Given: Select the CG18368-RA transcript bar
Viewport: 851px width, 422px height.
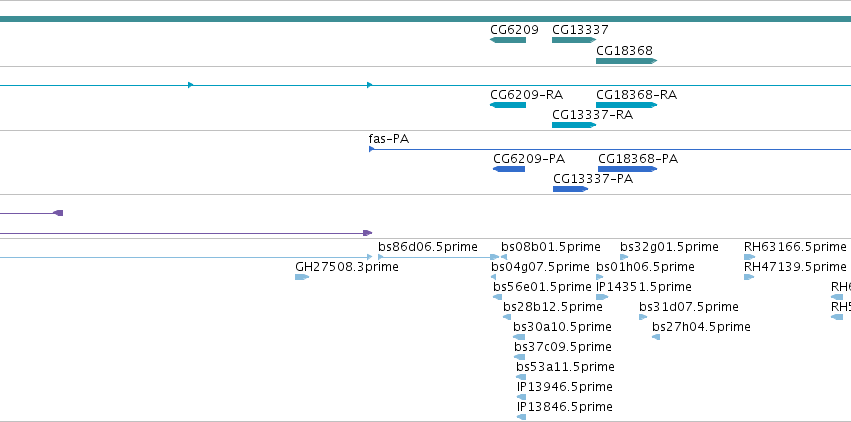Looking at the screenshot, I should point(626,105).
